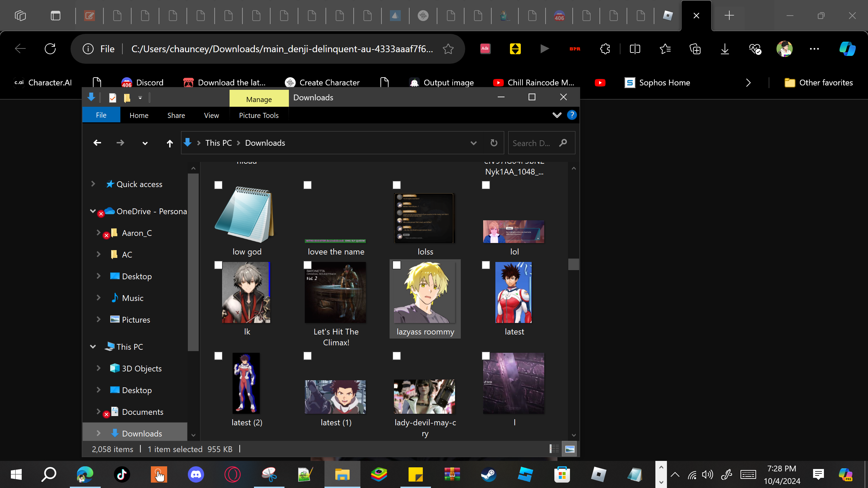This screenshot has height=488, width=868.
Task: Select the lady-devil-may-cry thumbnail
Action: tap(425, 396)
